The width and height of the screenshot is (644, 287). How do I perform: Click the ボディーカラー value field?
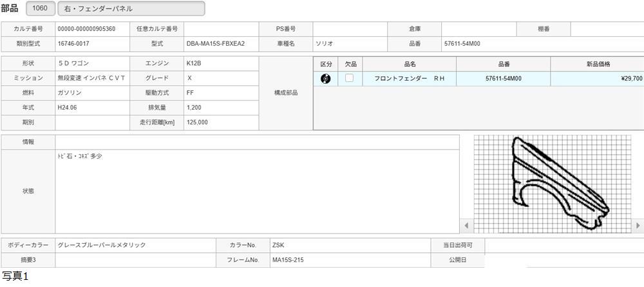137,246
